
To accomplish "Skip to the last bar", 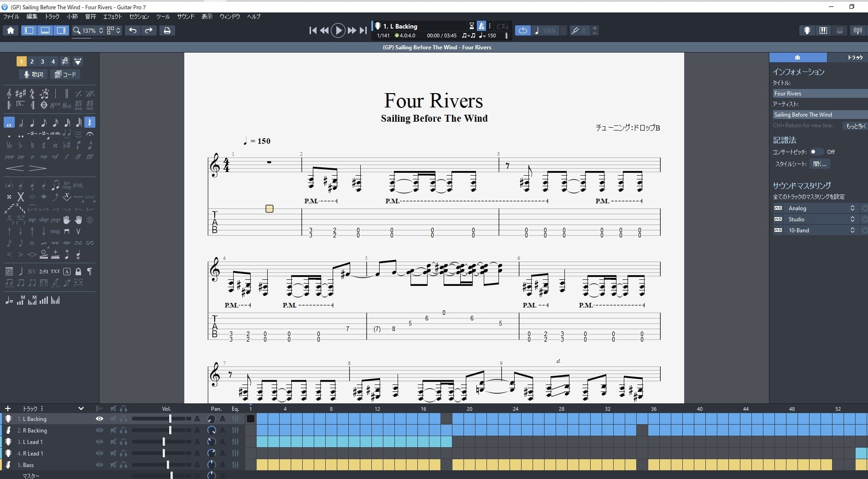I will click(363, 30).
